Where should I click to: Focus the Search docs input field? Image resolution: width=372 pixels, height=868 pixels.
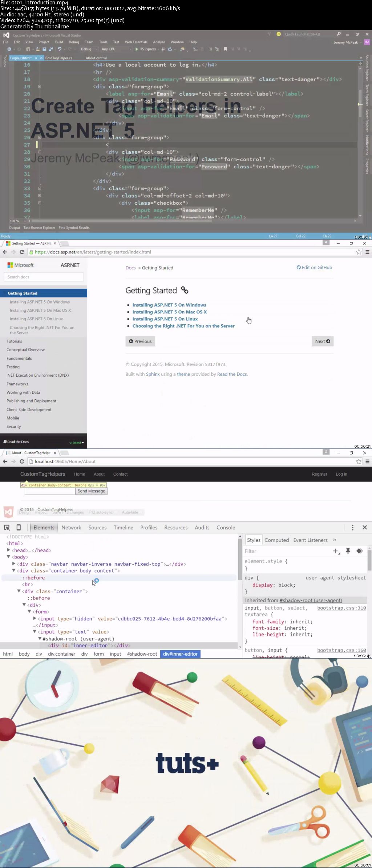coord(43,277)
